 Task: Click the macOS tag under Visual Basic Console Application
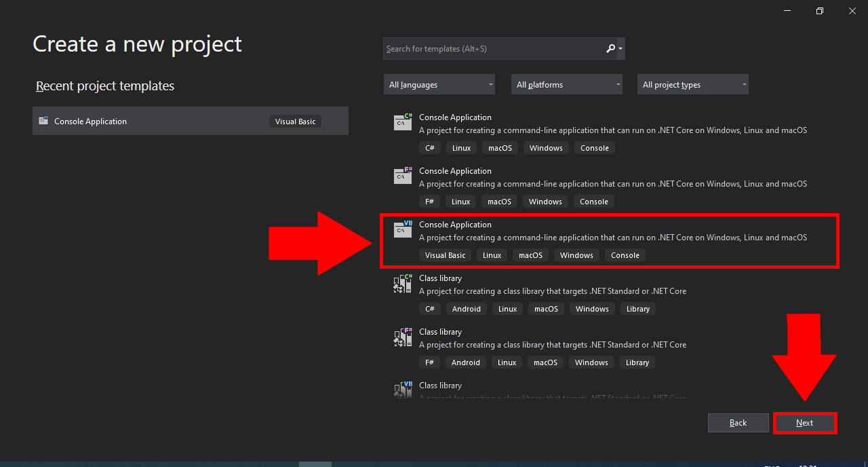pos(531,255)
